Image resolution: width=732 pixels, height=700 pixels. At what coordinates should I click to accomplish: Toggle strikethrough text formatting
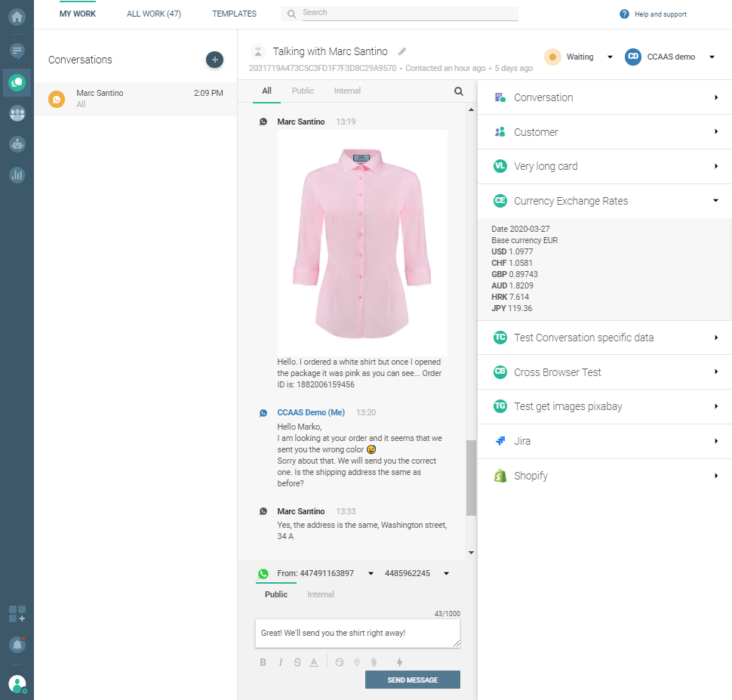297,662
